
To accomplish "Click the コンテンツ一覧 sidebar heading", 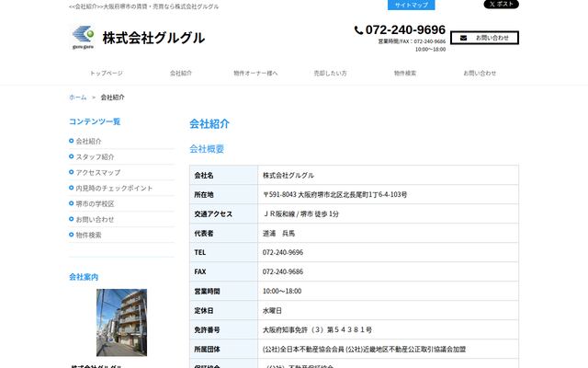I will pyautogui.click(x=95, y=121).
